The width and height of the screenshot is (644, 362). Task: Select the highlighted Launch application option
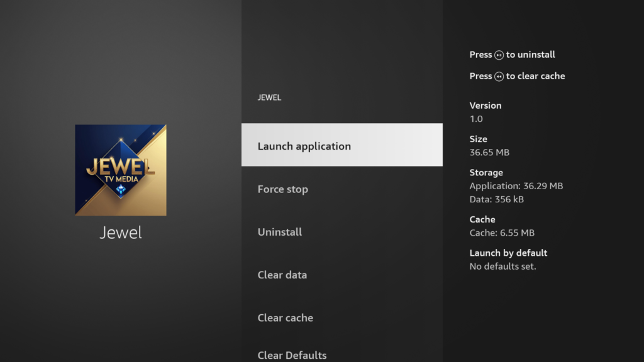tap(341, 145)
